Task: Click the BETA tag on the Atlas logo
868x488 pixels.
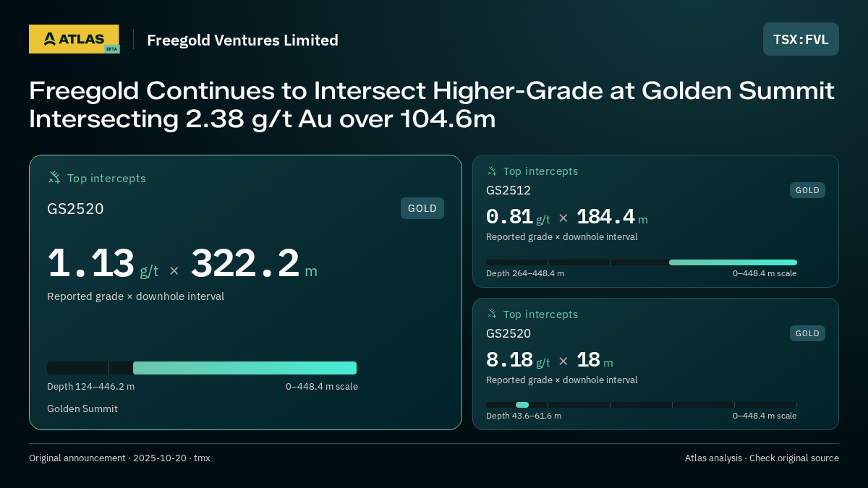Action: [111, 49]
